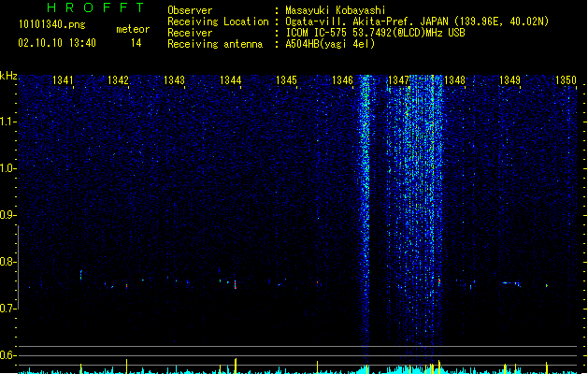Click the 1344 time marker
The width and height of the screenshot is (588, 374).
tap(230, 80)
